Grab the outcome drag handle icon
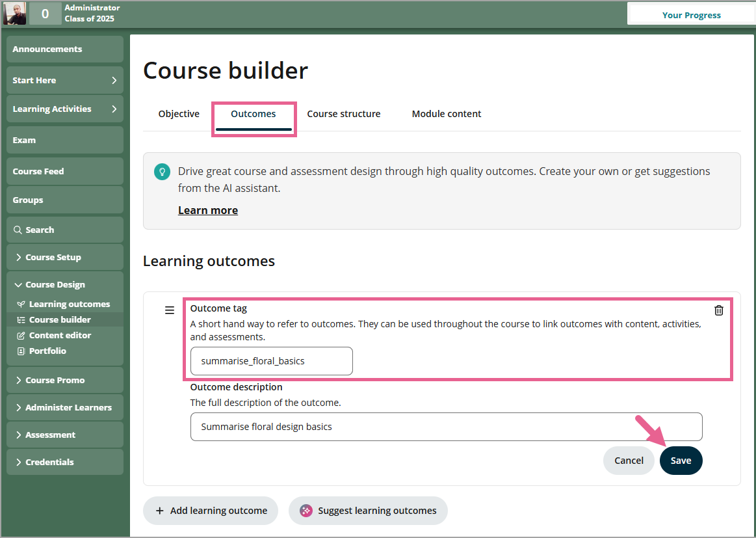This screenshot has width=756, height=538. point(170,310)
